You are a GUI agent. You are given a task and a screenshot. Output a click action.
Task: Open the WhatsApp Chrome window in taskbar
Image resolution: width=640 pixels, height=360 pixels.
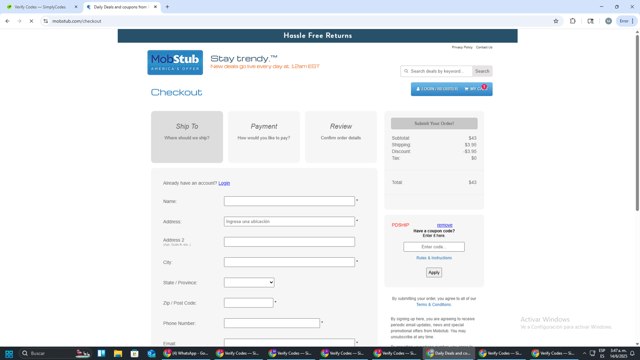click(186, 353)
